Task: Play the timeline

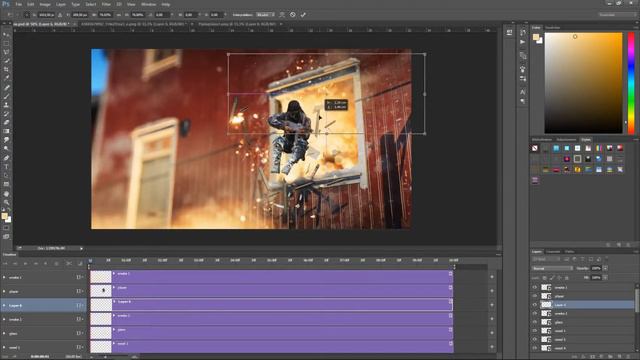Action: tap(25, 264)
